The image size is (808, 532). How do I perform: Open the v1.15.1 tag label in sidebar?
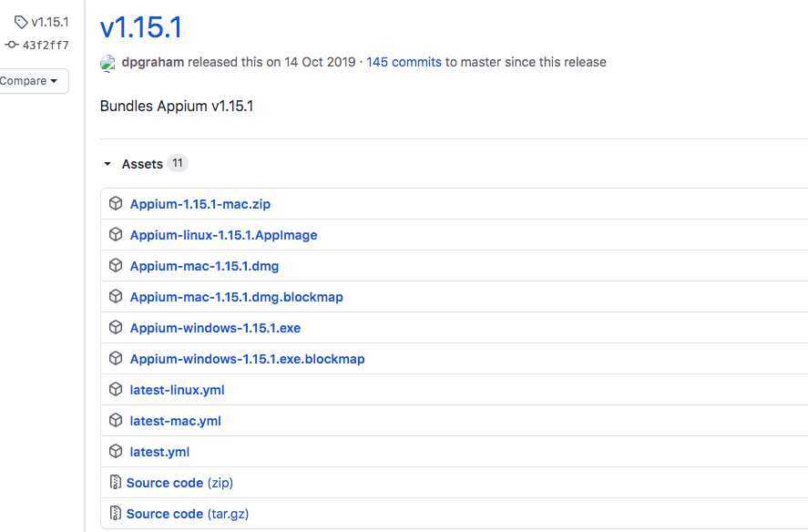point(50,22)
